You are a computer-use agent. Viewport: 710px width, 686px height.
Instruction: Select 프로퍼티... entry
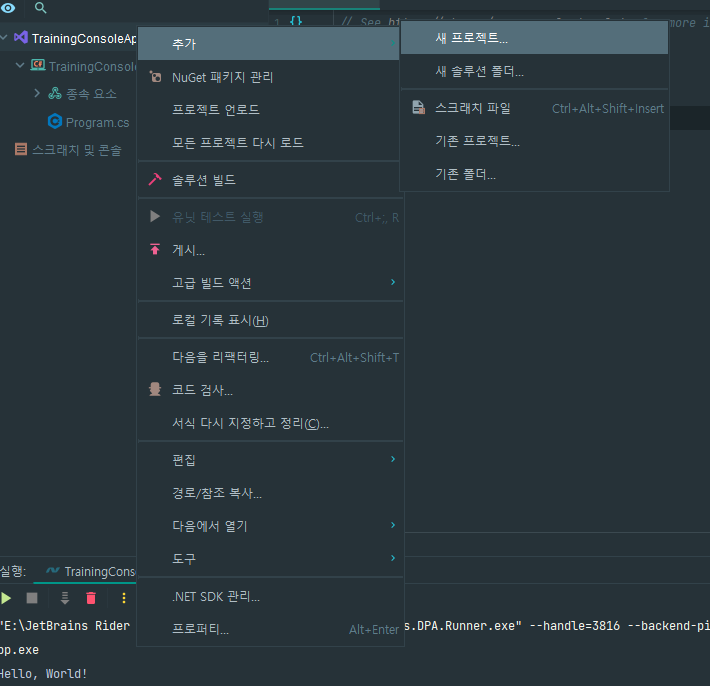click(269, 629)
